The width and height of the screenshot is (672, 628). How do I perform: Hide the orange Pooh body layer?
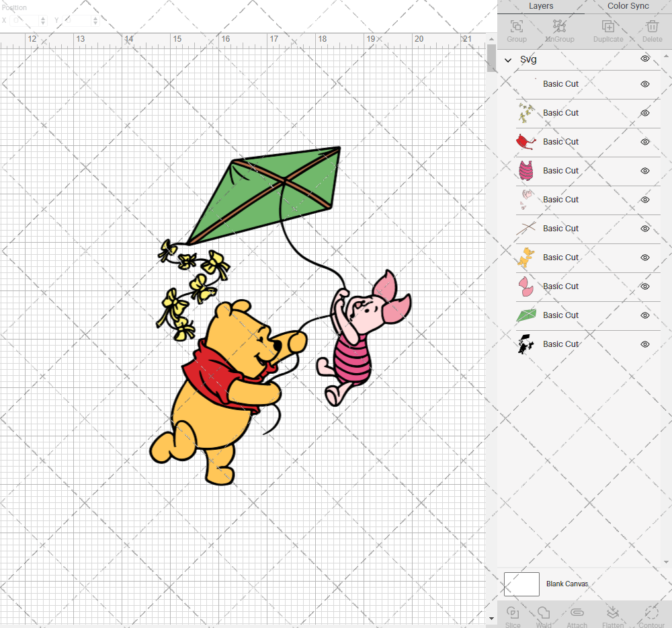[x=645, y=258]
